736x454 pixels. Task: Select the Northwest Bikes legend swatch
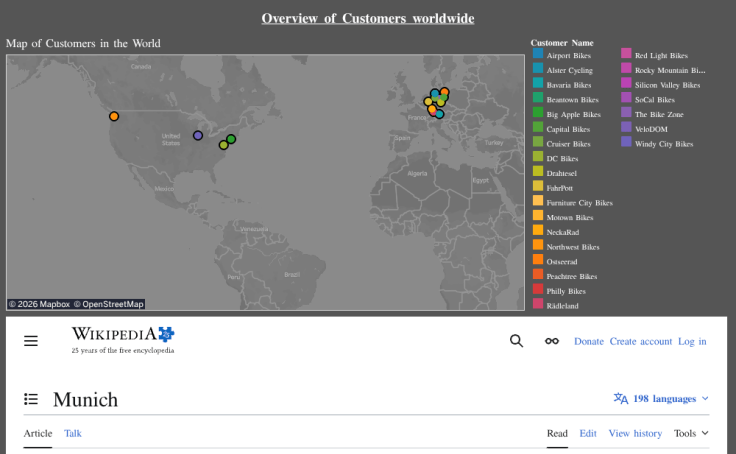[538, 245]
